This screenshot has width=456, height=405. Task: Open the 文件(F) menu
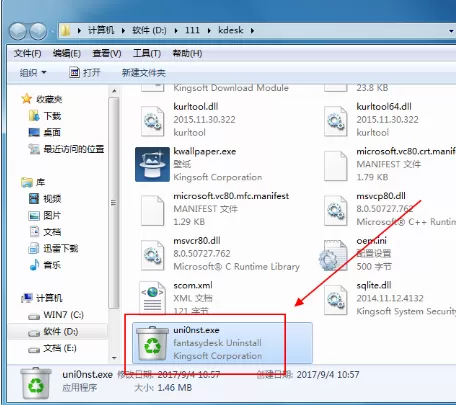click(x=27, y=53)
